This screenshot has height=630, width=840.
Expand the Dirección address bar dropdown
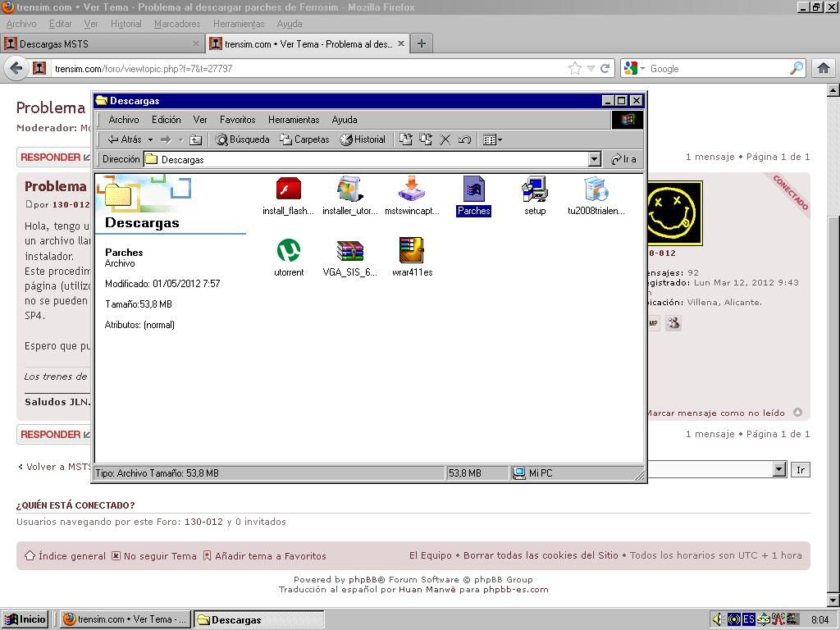[x=595, y=159]
